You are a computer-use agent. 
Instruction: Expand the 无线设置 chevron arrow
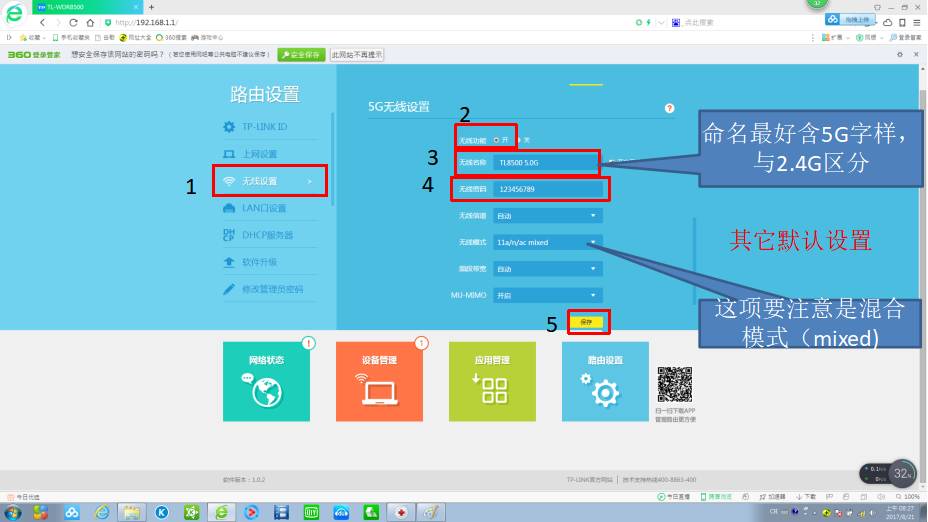(x=310, y=182)
